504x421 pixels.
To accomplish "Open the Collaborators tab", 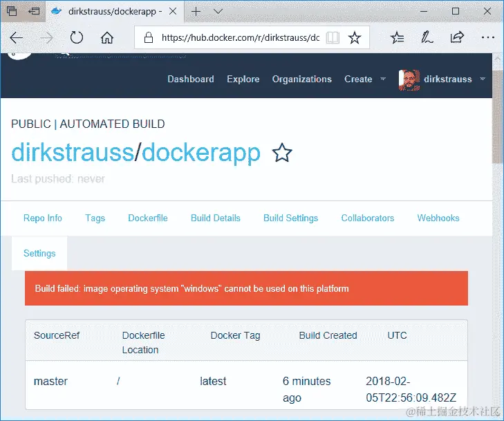I will [x=368, y=218].
